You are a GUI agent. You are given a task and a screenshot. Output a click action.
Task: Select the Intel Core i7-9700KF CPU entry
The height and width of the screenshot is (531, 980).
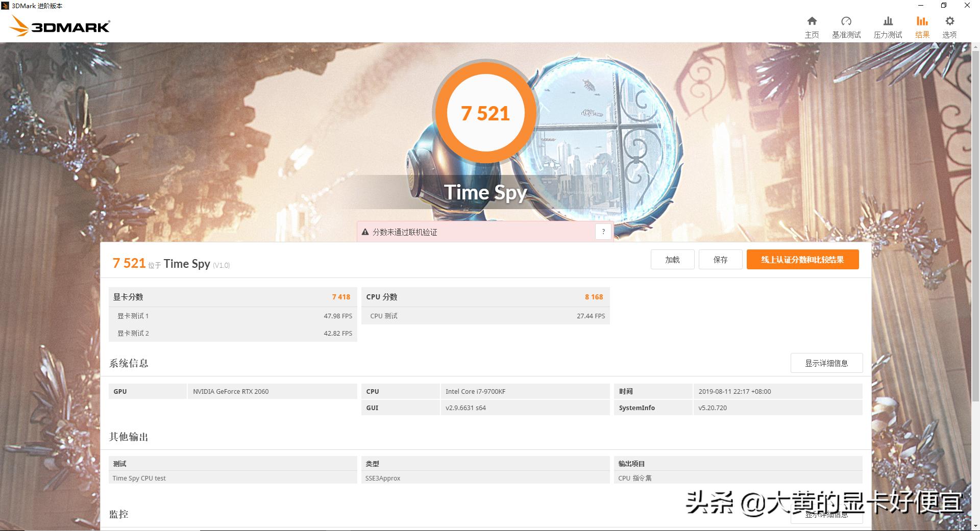click(x=475, y=391)
